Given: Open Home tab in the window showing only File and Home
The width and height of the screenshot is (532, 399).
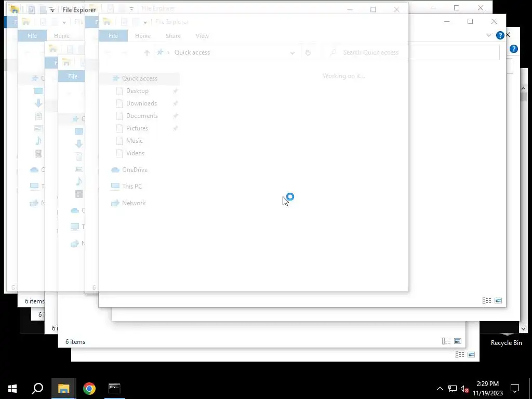Looking at the screenshot, I should tap(61, 36).
